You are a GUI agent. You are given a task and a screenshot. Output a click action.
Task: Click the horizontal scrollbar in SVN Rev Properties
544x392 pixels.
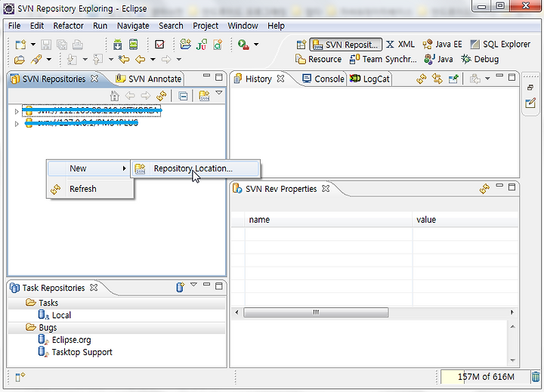[x=316, y=312]
